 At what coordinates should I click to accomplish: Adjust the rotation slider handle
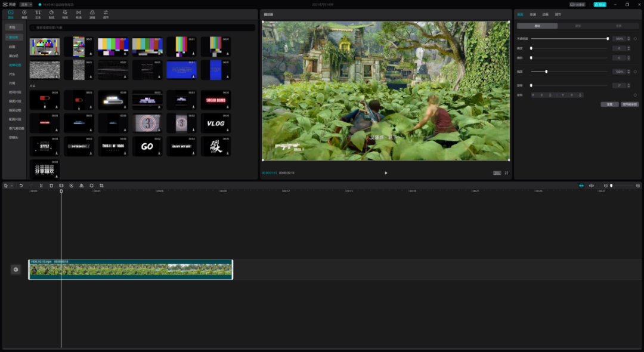pos(531,85)
